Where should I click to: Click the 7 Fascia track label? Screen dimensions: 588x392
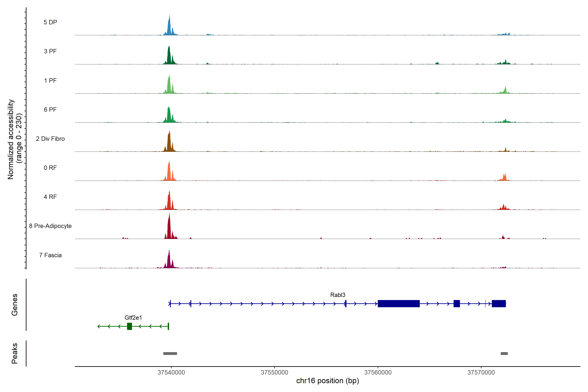(50, 255)
